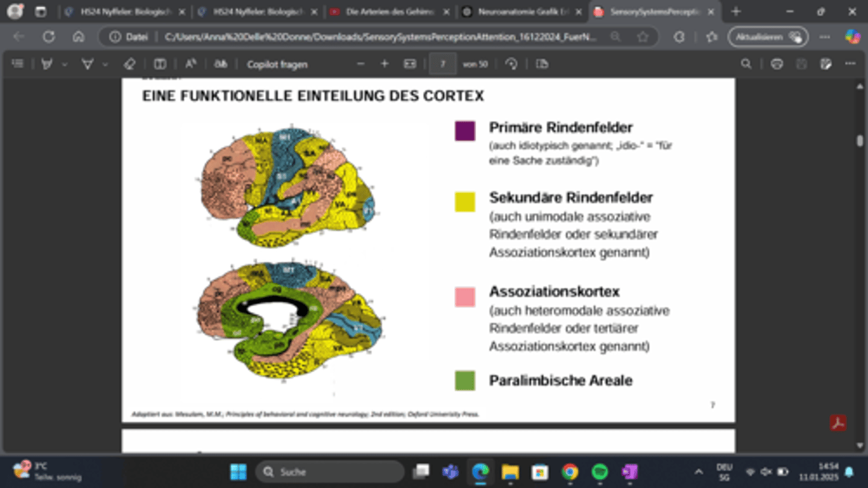Expand the Draw pen options arrow
The width and height of the screenshot is (868, 488).
(x=105, y=64)
